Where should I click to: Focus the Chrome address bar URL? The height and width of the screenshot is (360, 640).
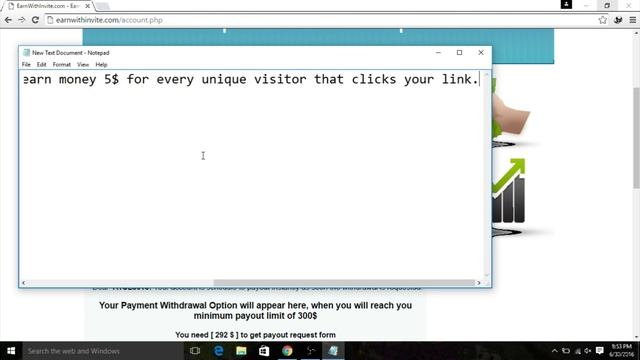tap(109, 20)
